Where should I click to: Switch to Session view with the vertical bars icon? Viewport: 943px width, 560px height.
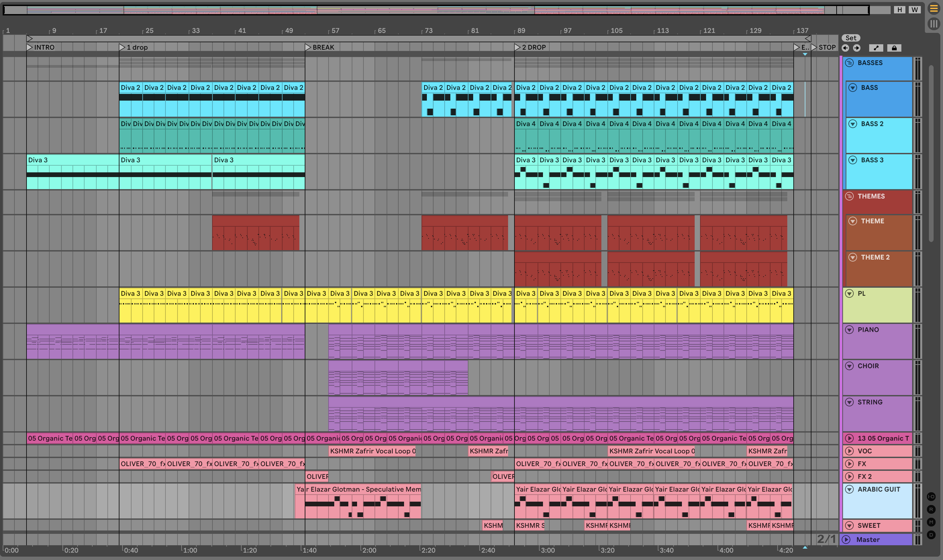[934, 24]
